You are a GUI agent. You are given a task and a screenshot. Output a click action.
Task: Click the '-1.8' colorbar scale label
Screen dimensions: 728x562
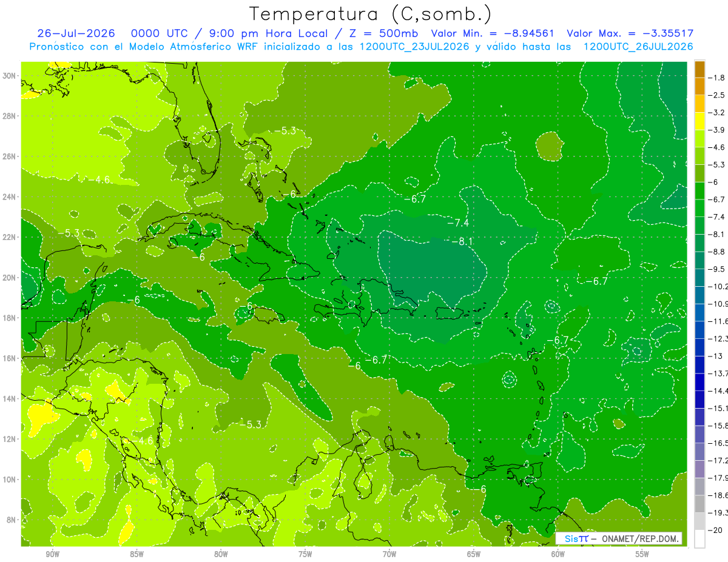[x=718, y=78]
